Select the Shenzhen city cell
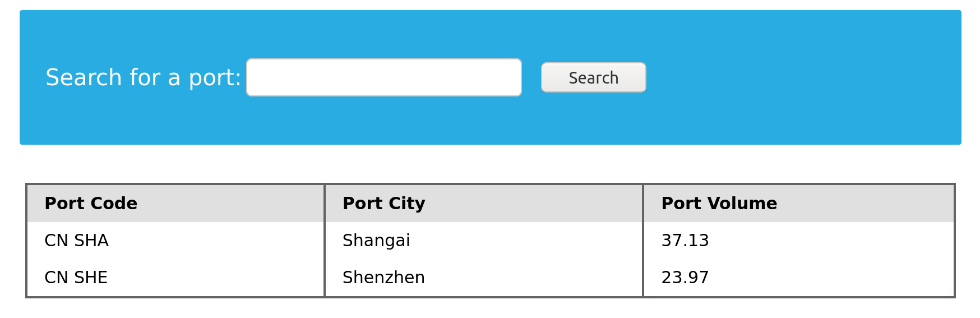Viewport: 980px width, 318px height. coord(484,278)
